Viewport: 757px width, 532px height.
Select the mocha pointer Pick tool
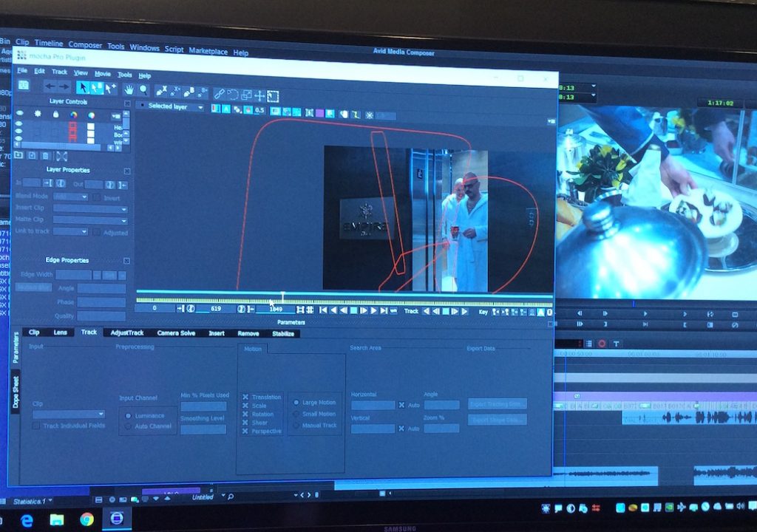[83, 87]
